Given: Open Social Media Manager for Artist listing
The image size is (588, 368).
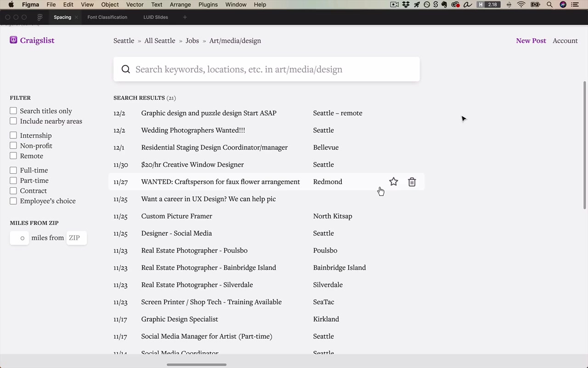Looking at the screenshot, I should coord(207,336).
